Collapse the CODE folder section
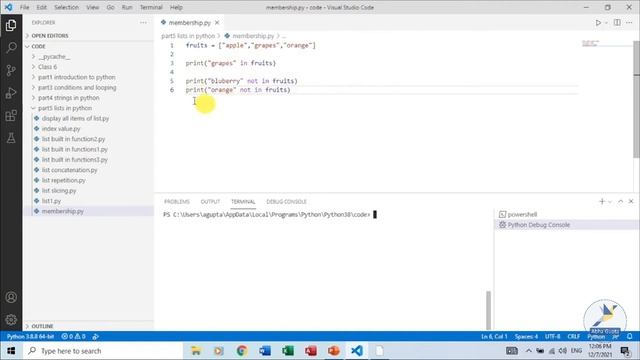This screenshot has height=360, width=640. (38, 47)
